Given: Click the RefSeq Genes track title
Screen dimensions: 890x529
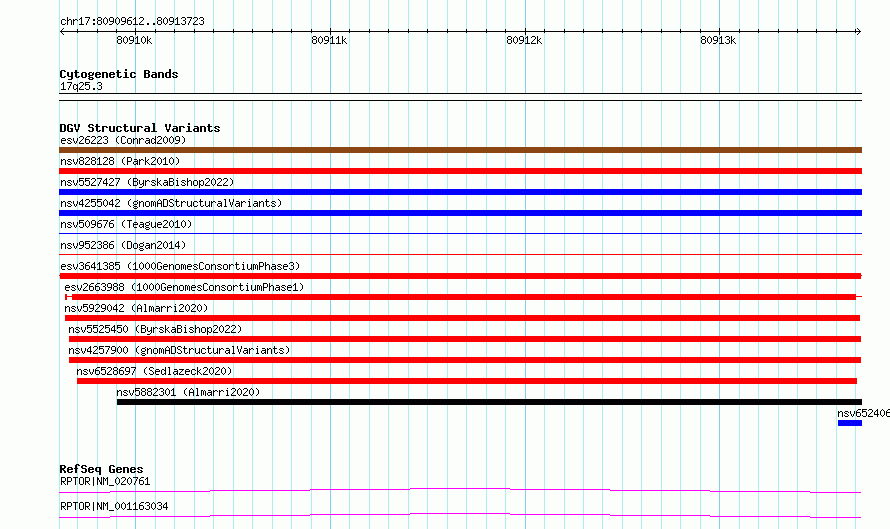Looking at the screenshot, I should (x=101, y=469).
